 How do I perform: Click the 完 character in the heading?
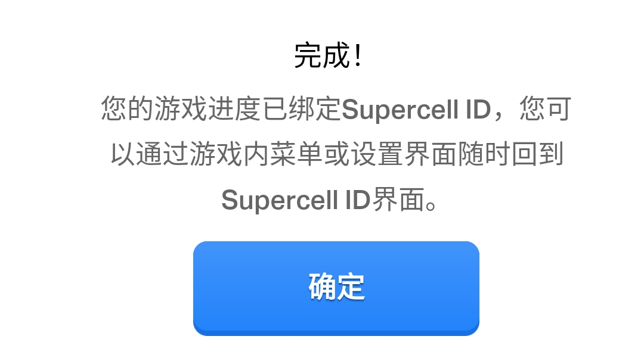308,55
